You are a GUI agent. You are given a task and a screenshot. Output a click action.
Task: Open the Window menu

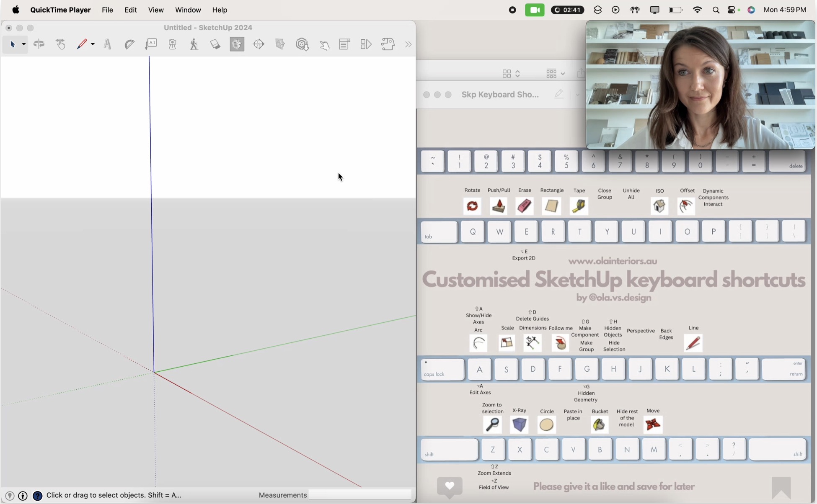point(187,10)
